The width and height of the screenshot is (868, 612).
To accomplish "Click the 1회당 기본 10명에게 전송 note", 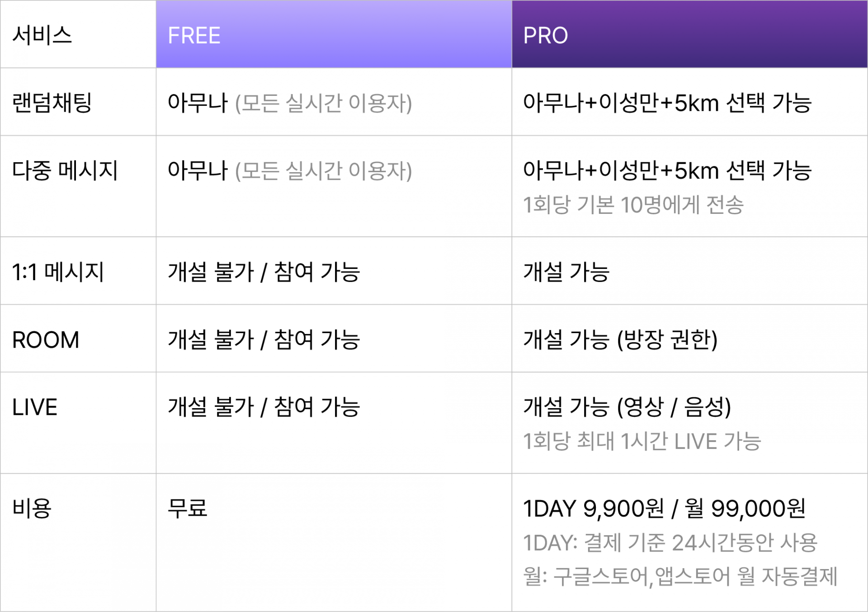I will pyautogui.click(x=633, y=205).
